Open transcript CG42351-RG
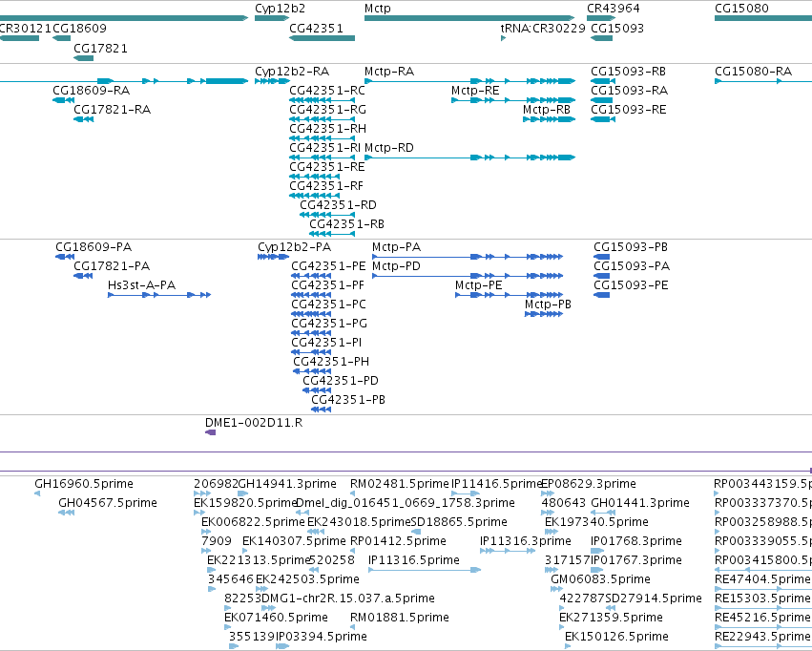Image resolution: width=812 pixels, height=651 pixels. (328, 110)
